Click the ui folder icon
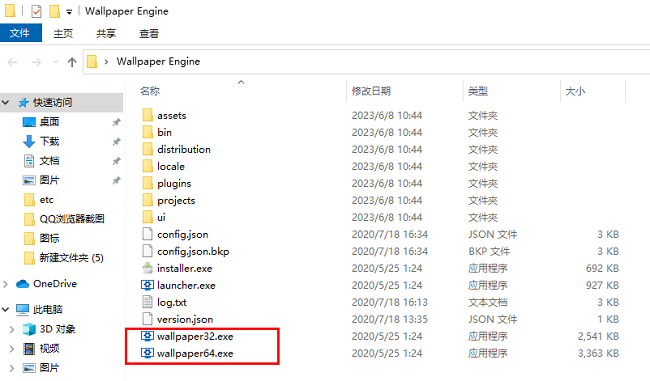 click(148, 217)
